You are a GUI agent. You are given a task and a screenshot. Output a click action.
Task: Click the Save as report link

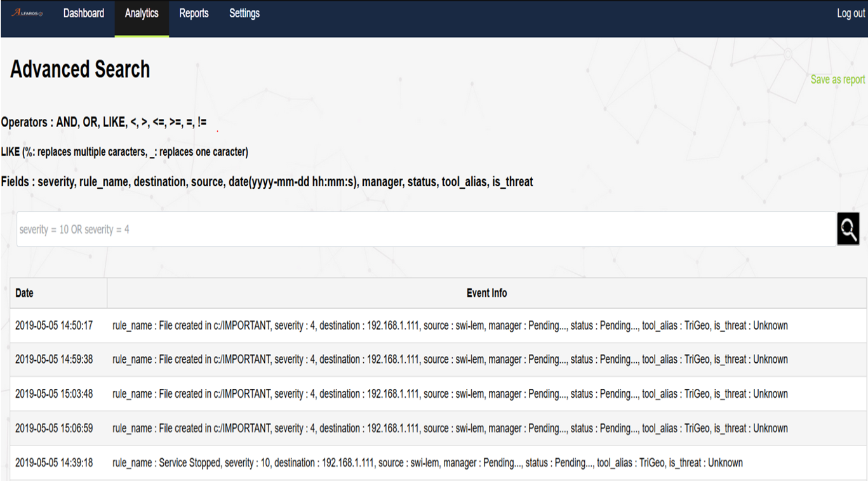pos(838,79)
